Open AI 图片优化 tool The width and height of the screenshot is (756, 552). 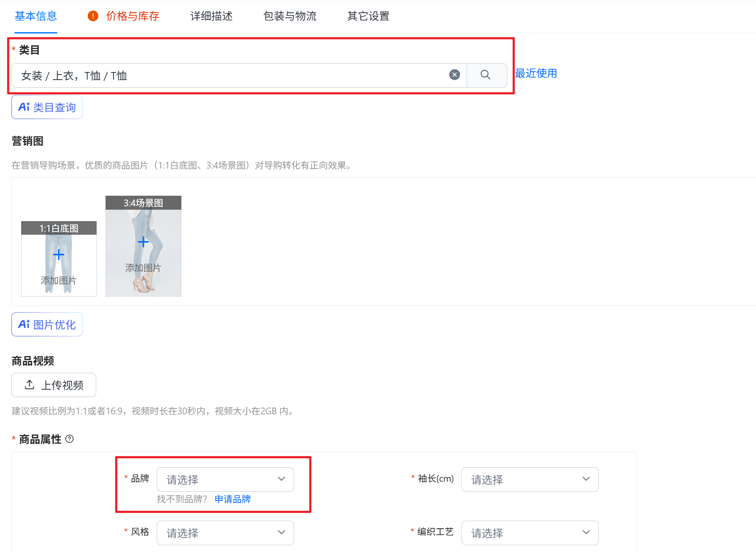coord(47,325)
